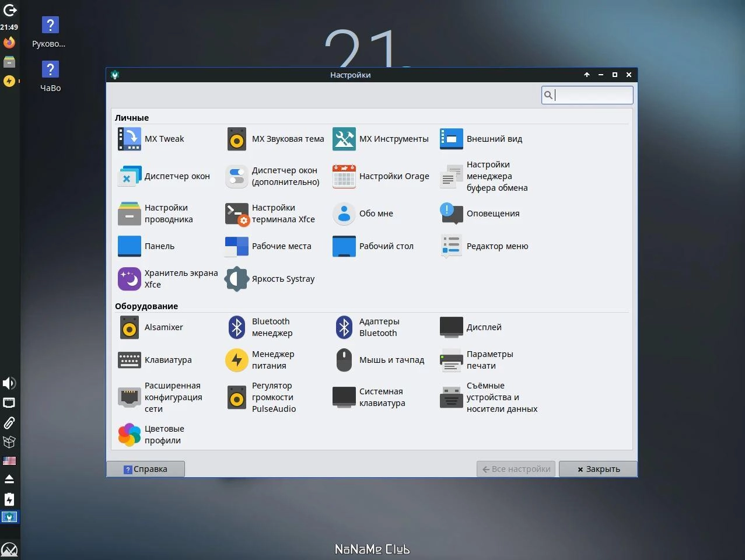Click the Справка help button
Screen dimensions: 745x560
(x=145, y=469)
